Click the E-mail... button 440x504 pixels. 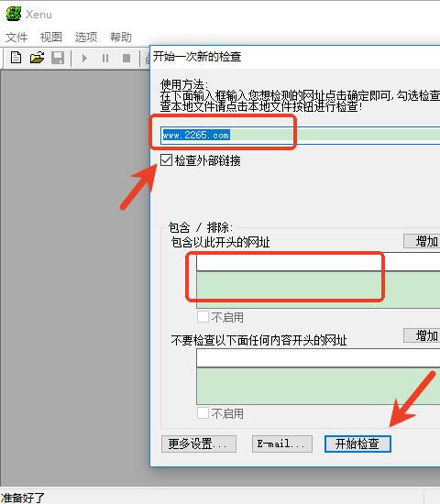tap(282, 444)
